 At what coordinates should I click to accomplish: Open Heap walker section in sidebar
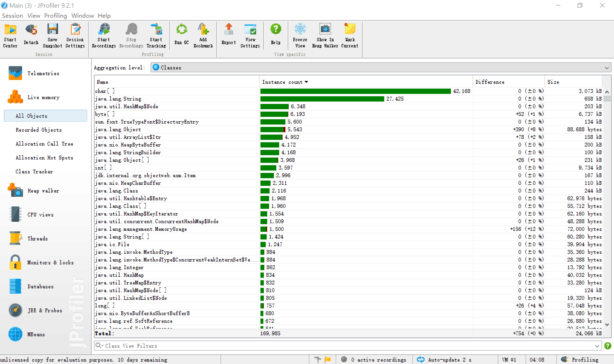pyautogui.click(x=43, y=191)
